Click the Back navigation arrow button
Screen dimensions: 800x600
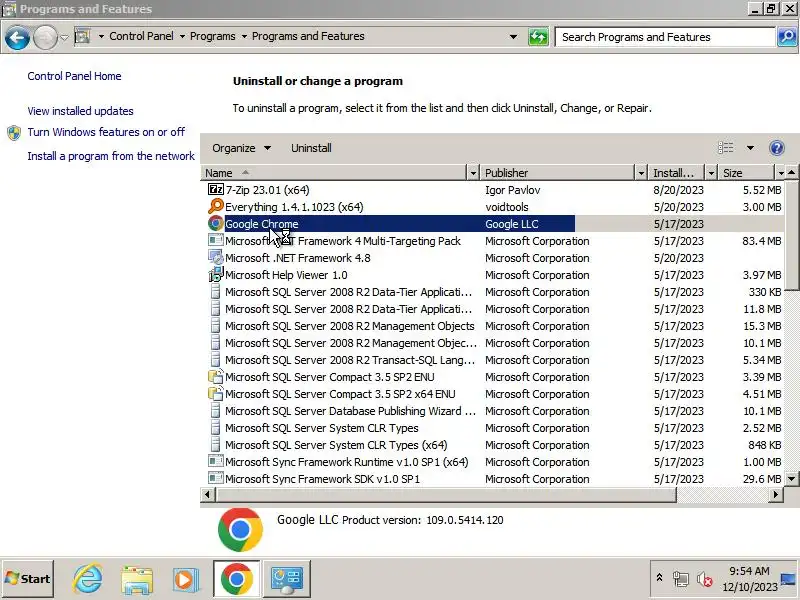pyautogui.click(x=17, y=37)
